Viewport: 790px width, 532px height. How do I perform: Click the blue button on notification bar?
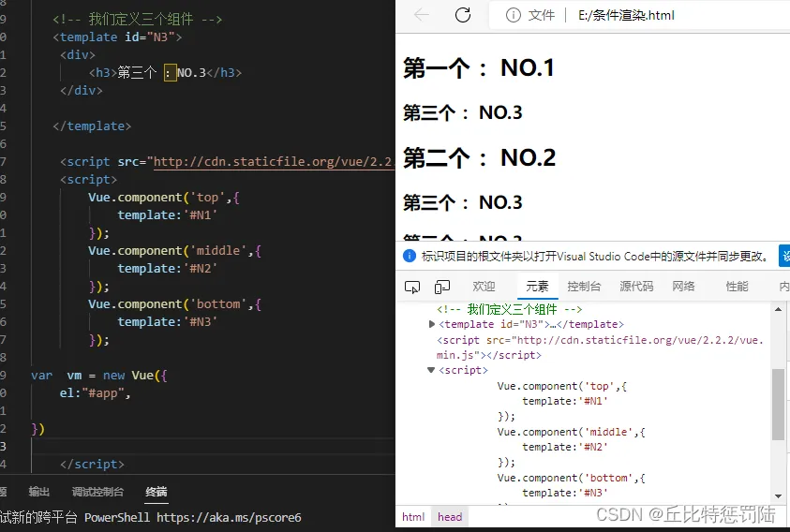click(784, 256)
